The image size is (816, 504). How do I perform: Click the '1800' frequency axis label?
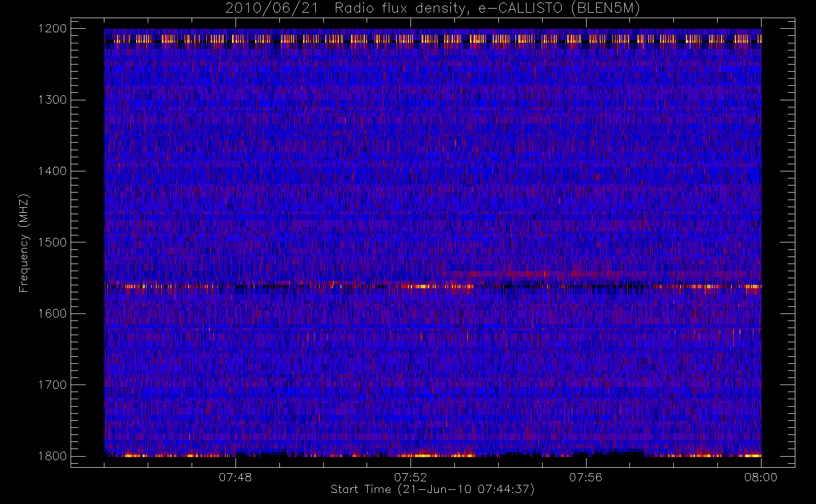(x=52, y=456)
